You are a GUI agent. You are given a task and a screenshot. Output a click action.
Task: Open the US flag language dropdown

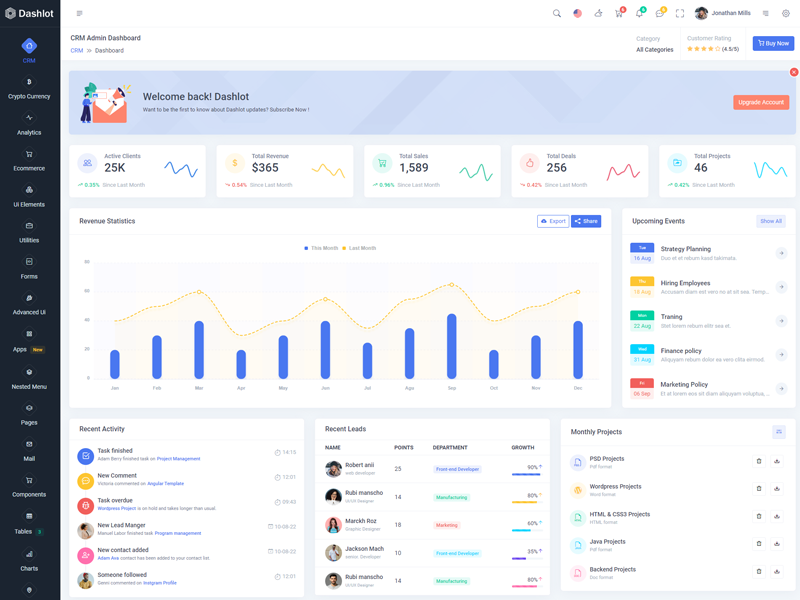click(x=577, y=13)
